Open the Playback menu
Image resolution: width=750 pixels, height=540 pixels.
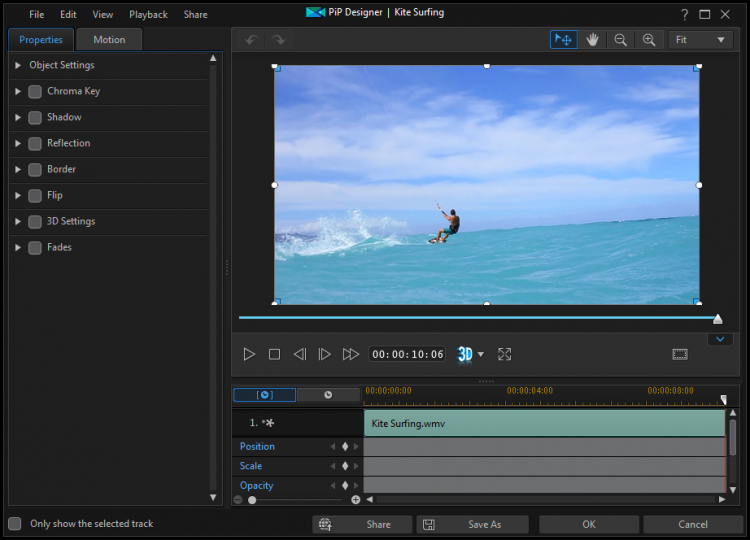(x=148, y=15)
